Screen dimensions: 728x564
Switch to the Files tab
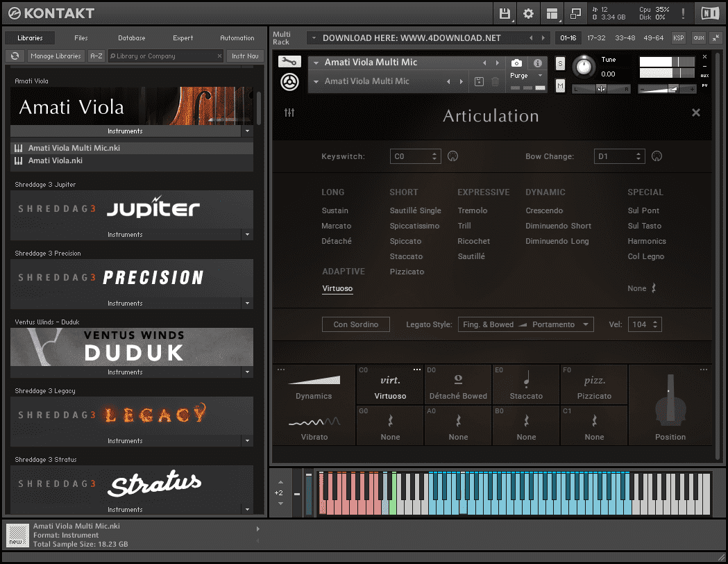point(81,38)
